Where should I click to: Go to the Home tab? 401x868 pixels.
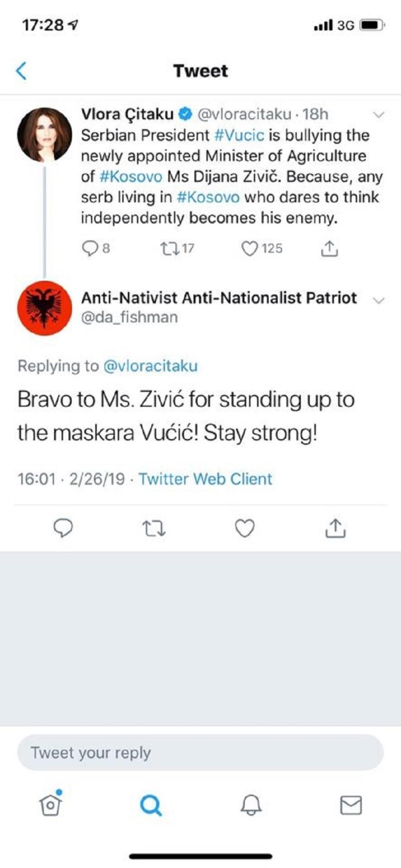coord(51,804)
